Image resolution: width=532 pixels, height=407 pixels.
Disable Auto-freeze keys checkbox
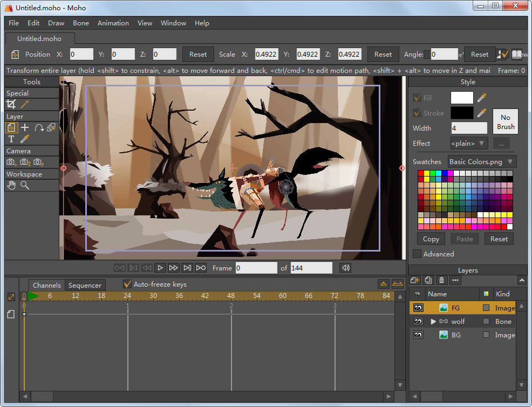click(127, 284)
